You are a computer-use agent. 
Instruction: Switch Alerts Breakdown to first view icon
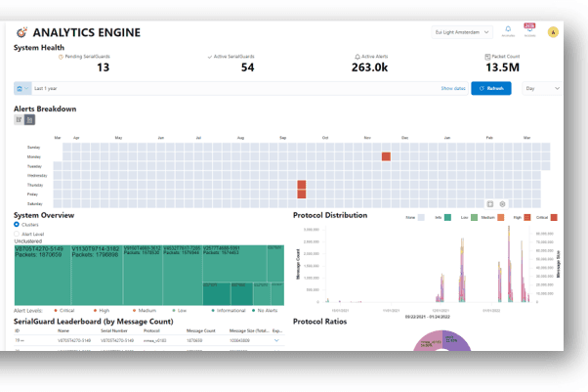(19, 120)
